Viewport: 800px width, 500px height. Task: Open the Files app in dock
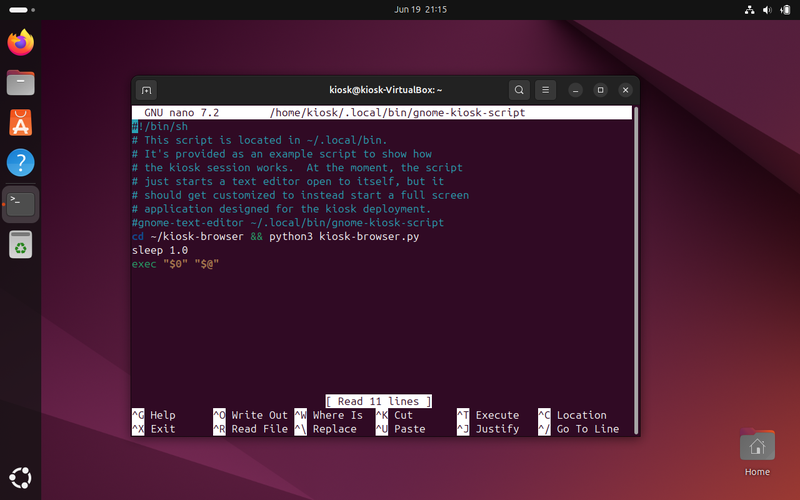(x=20, y=82)
